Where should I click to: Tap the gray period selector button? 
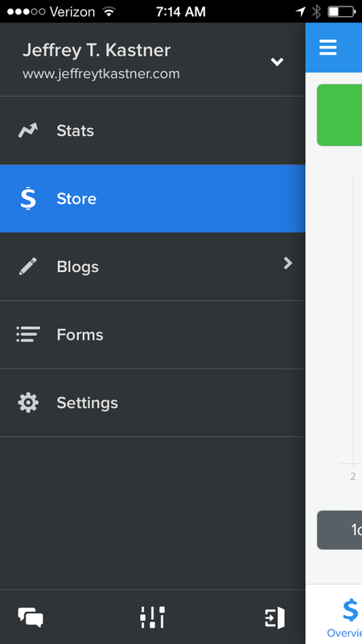tap(339, 530)
